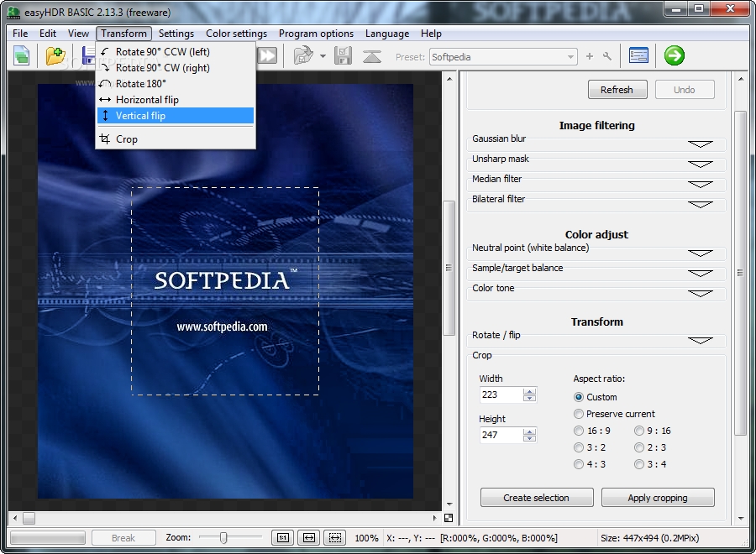Expand Neutral point (white balance) section
Screen dimensions: 756x554
700,253
